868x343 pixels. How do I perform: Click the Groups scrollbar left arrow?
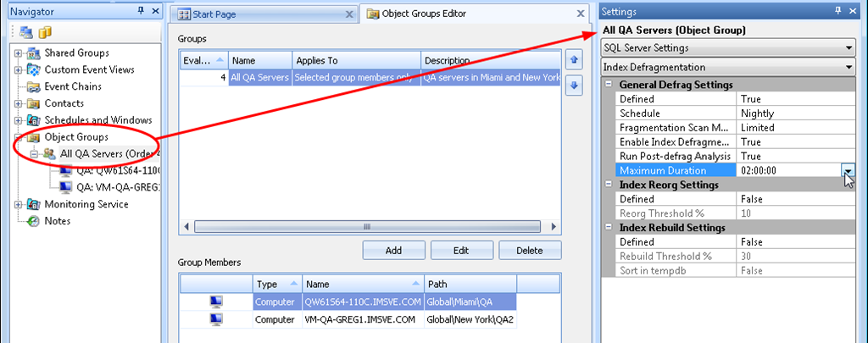click(186, 227)
